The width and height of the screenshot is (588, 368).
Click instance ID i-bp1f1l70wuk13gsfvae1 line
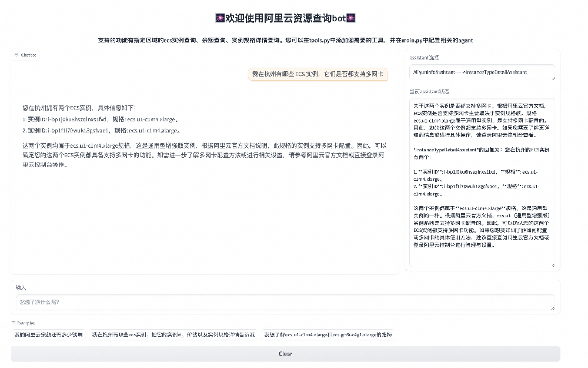(102, 131)
